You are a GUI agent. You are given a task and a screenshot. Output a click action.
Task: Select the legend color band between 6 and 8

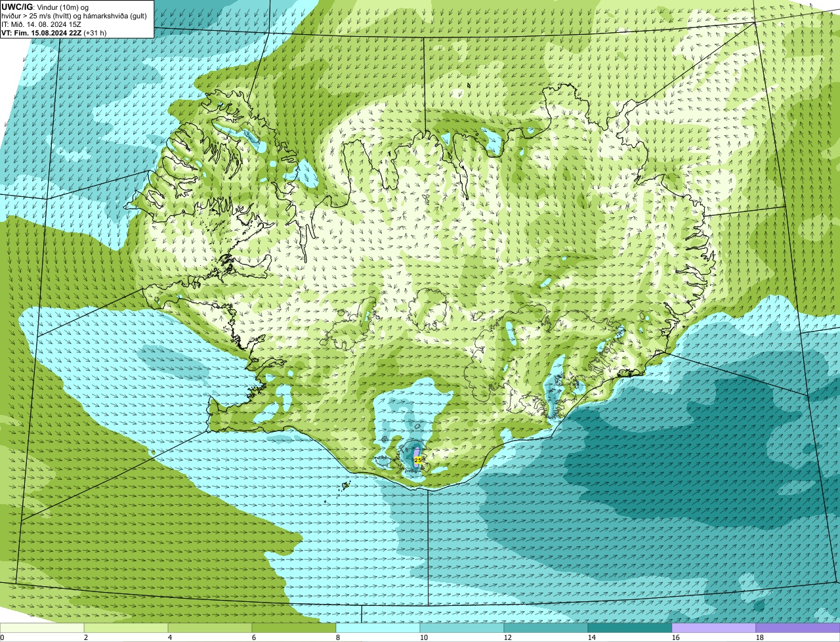coord(294,628)
